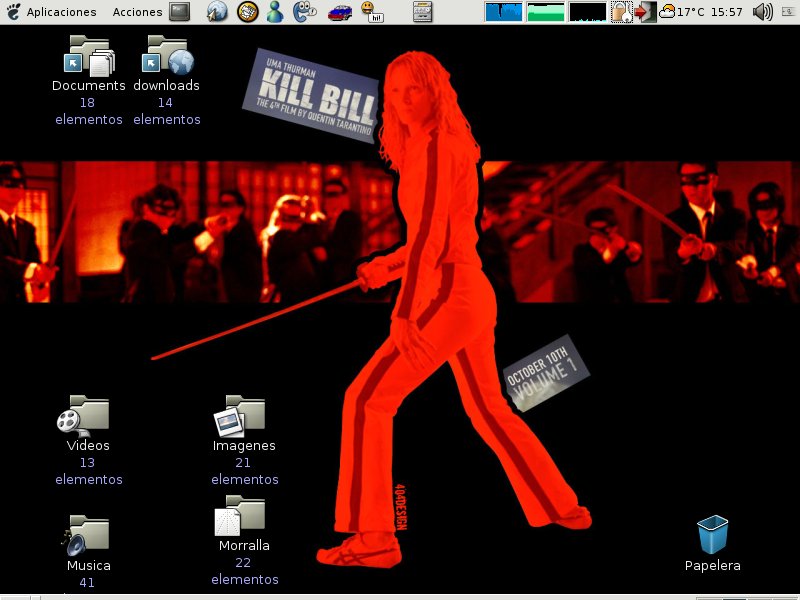
Task: Click the "Morralla" folder caption
Action: pyautogui.click(x=244, y=545)
